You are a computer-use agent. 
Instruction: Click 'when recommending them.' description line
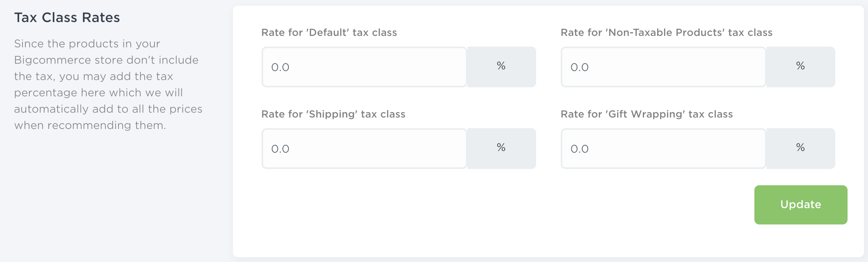[90, 125]
